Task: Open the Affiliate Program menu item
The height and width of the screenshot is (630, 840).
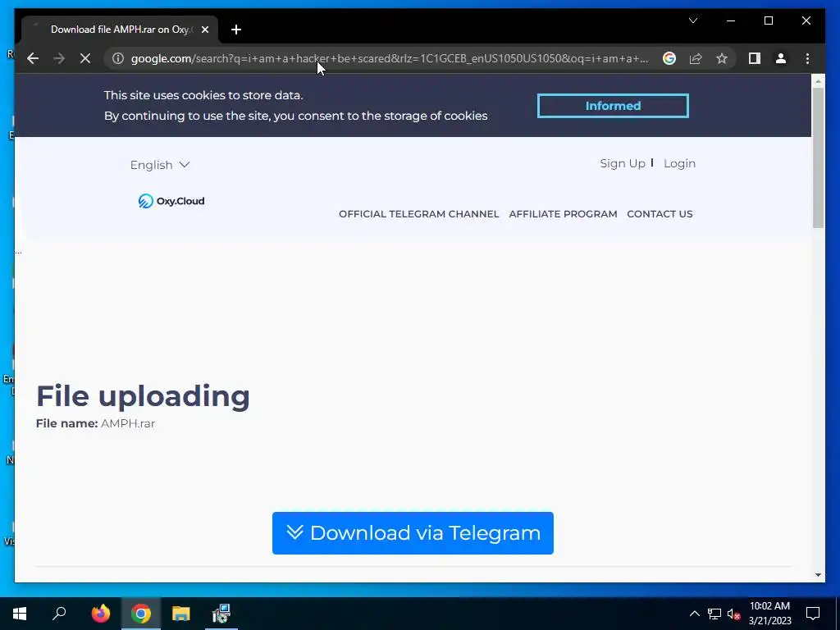Action: coord(563,214)
